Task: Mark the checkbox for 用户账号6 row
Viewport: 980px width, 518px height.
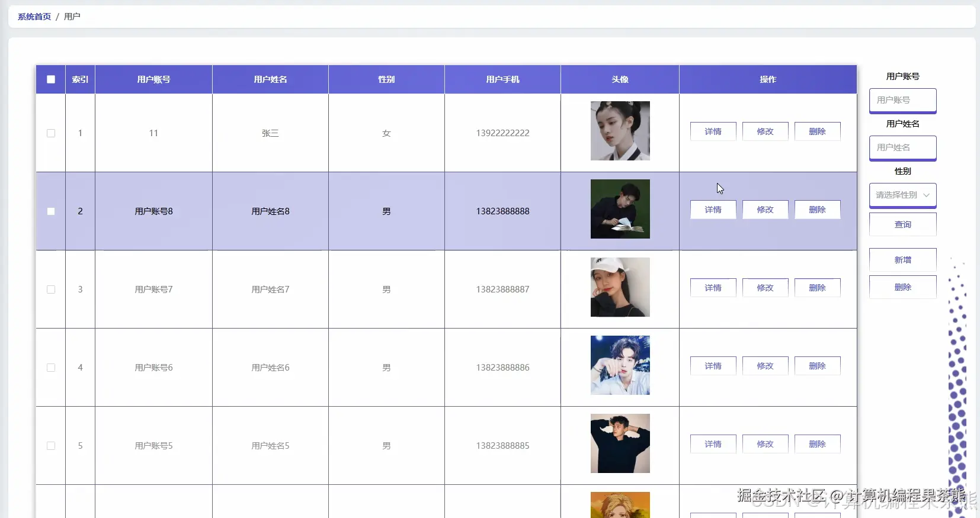Action: click(x=51, y=368)
